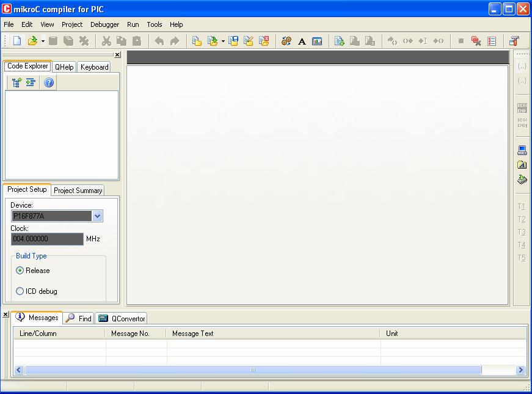The height and width of the screenshot is (394, 532).
Task: Open the Tools menu
Action: 155,24
